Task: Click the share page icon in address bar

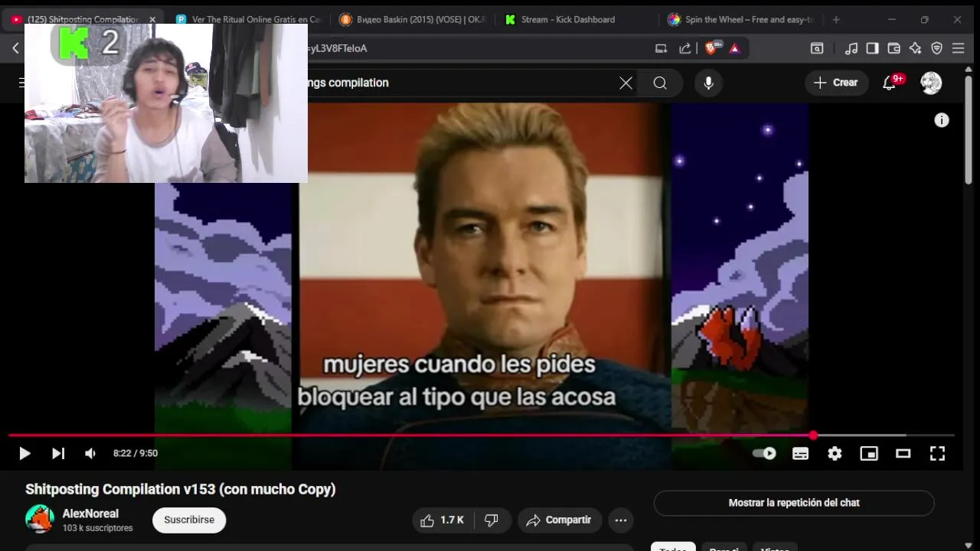Action: click(685, 48)
